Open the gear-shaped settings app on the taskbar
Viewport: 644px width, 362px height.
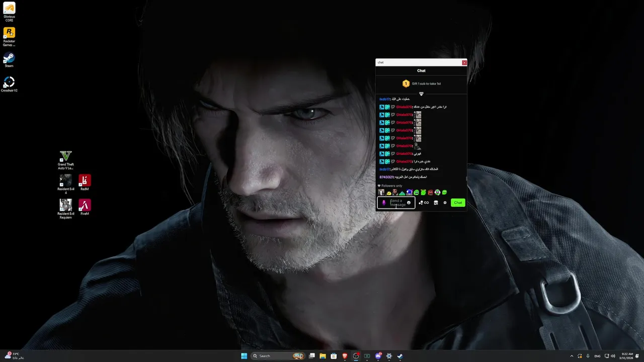click(389, 356)
